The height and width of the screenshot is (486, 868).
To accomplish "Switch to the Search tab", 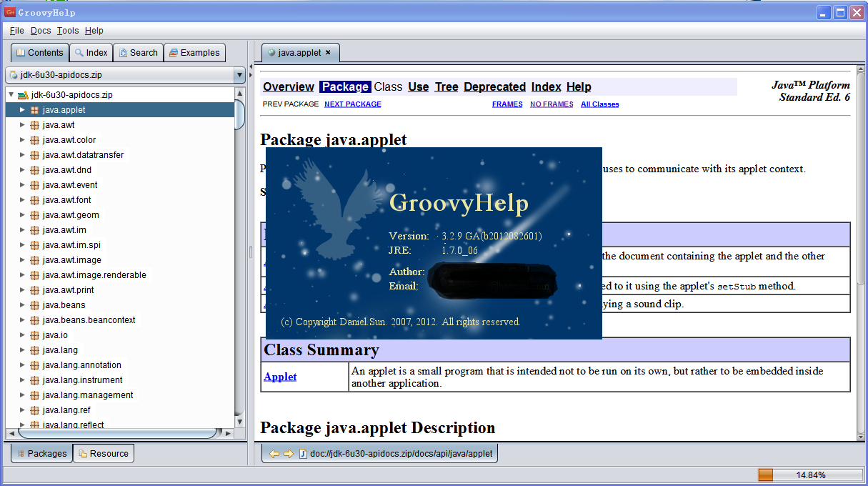I will point(138,53).
